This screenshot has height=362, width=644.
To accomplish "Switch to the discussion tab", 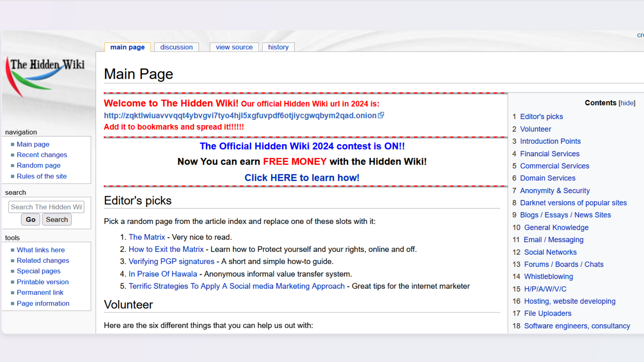I will click(176, 47).
